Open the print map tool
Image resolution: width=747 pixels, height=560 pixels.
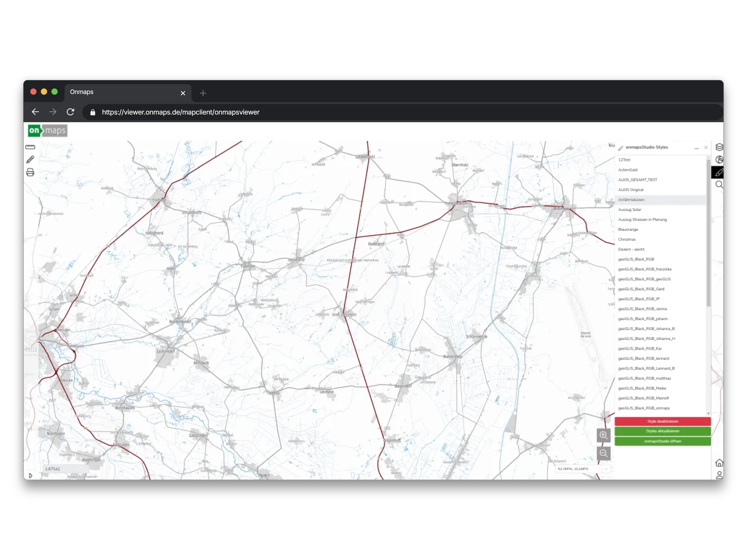coord(30,173)
